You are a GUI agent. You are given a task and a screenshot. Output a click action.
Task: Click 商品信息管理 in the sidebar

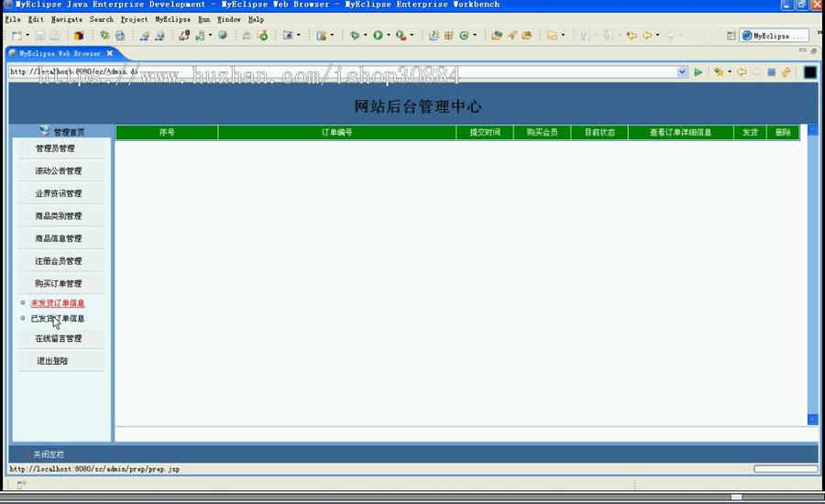(59, 238)
